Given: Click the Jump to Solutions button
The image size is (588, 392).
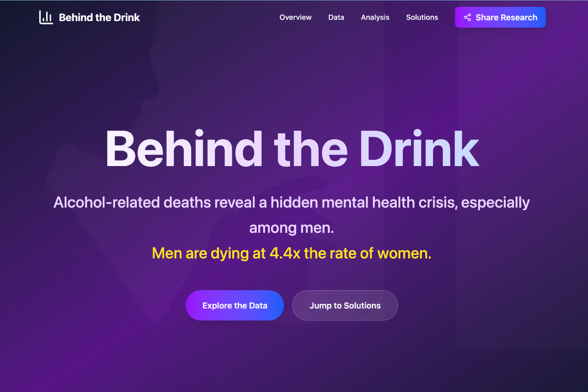Looking at the screenshot, I should point(345,305).
